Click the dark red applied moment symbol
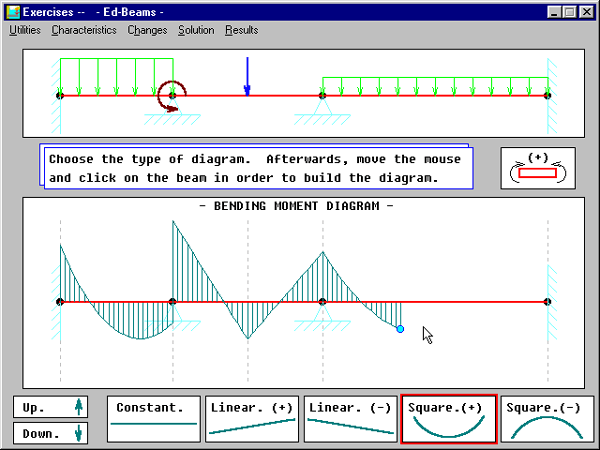This screenshot has height=450, width=600. click(172, 96)
